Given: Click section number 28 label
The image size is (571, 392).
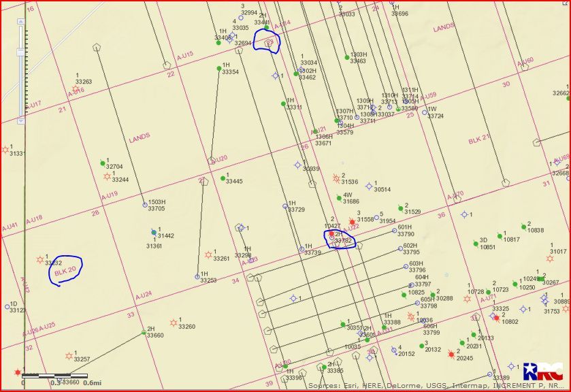Looking at the screenshot, I should [x=95, y=213].
